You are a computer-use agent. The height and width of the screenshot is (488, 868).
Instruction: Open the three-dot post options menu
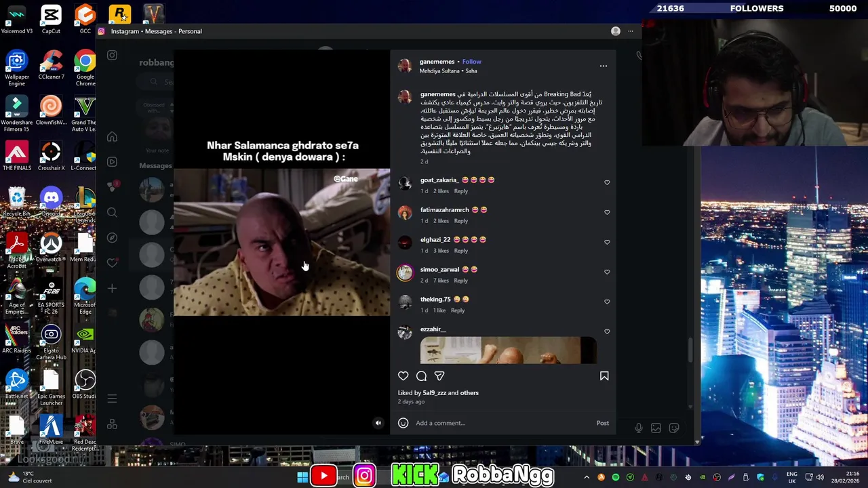[604, 66]
